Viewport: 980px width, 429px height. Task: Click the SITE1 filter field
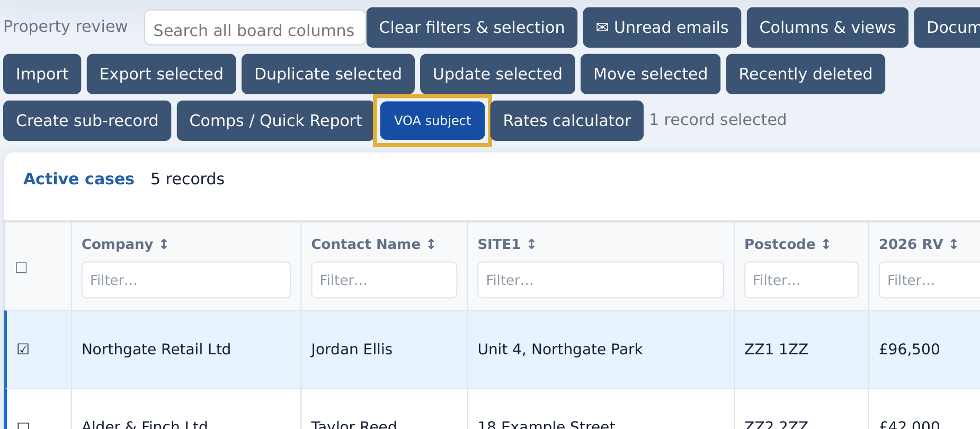(601, 280)
